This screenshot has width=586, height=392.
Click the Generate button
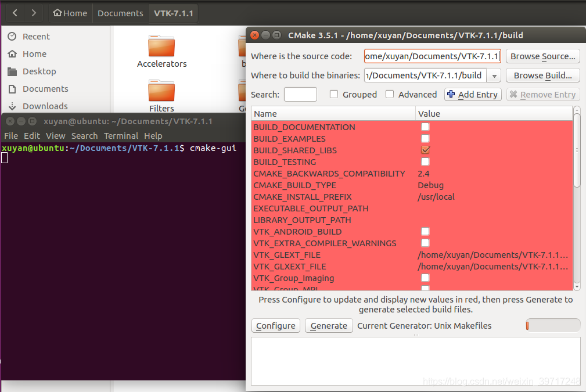[x=329, y=325]
